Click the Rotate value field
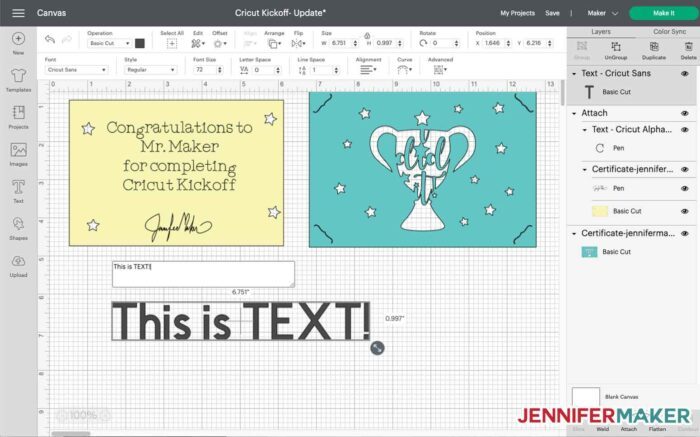This screenshot has width=700, height=437. (x=442, y=43)
